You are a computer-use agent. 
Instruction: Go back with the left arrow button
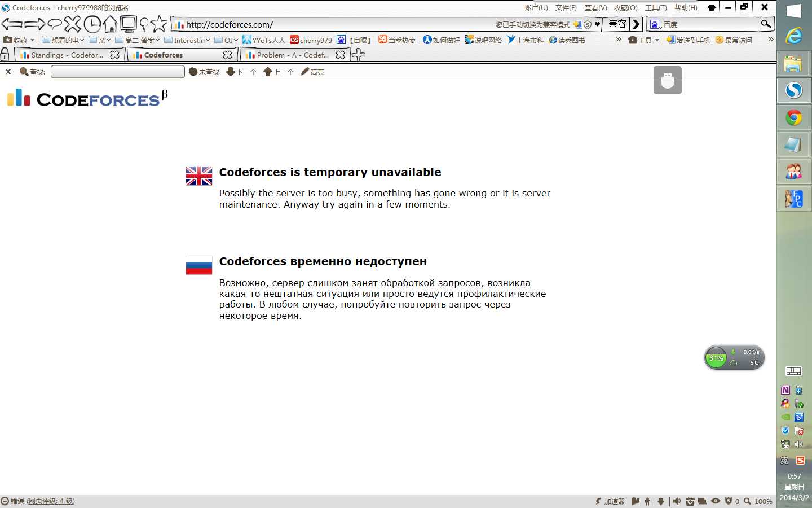[x=12, y=24]
